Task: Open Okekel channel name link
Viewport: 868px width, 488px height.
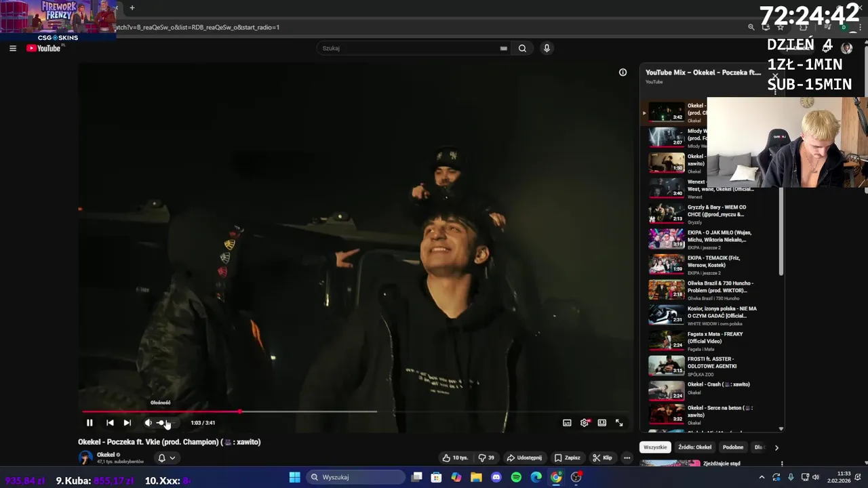Action: pyautogui.click(x=106, y=455)
